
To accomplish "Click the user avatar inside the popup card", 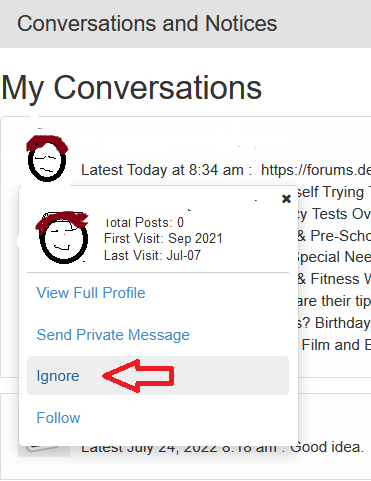I will (62, 237).
